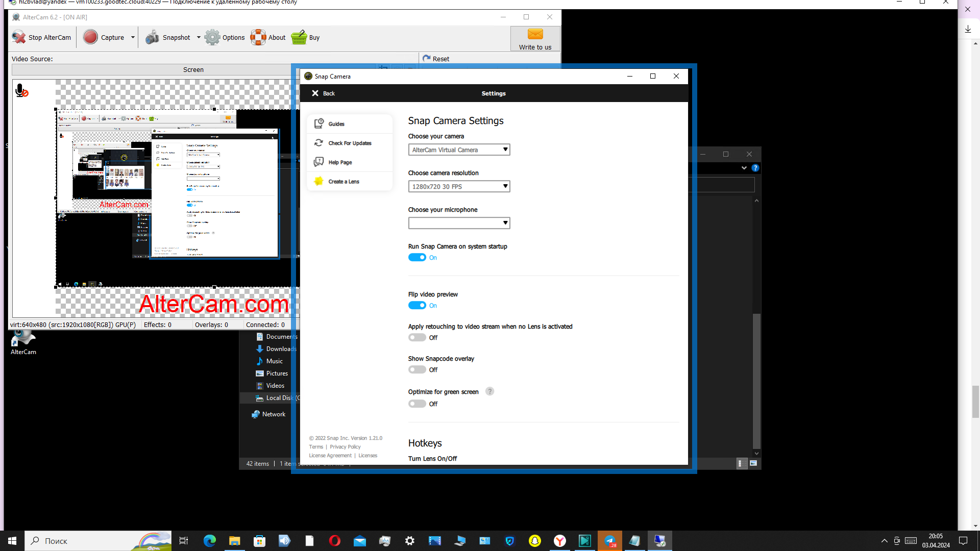Open Guides in Snap Camera sidebar
Screen dimensions: 980x551
350,124
